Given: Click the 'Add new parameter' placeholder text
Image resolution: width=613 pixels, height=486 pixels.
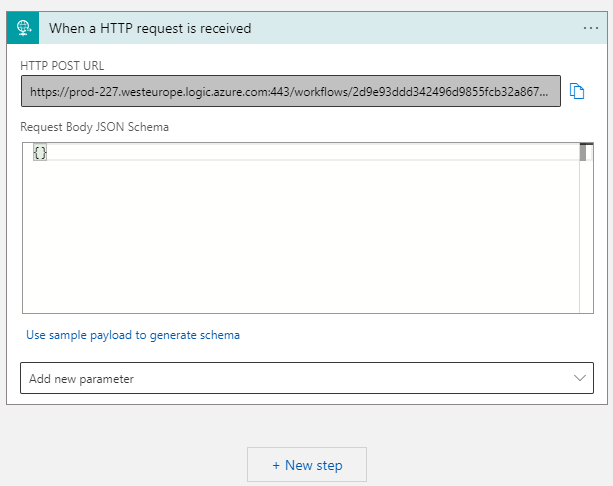Looking at the screenshot, I should (82, 379).
